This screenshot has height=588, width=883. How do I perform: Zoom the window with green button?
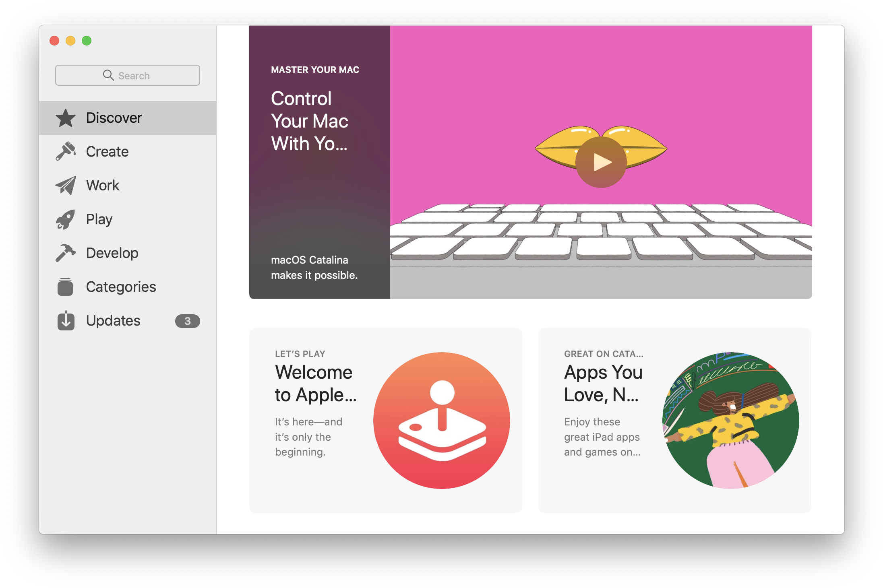point(87,41)
